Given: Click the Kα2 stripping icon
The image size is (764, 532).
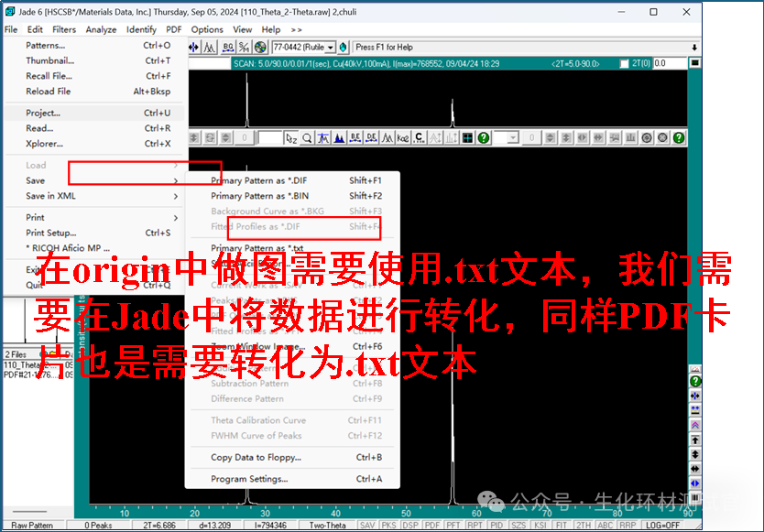Looking at the screenshot, I should click(403, 138).
